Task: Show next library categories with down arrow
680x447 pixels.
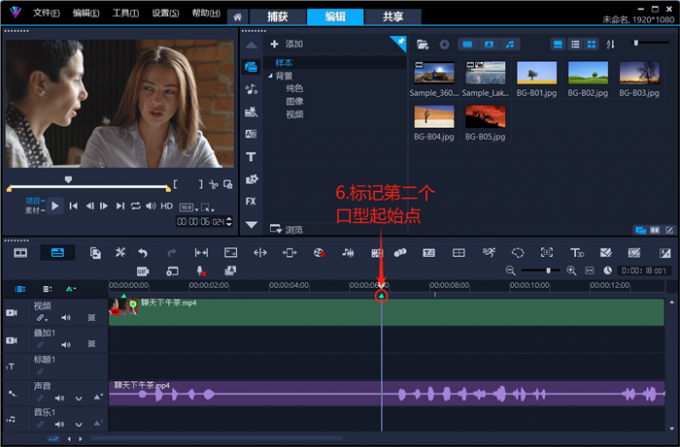Action: [251, 225]
